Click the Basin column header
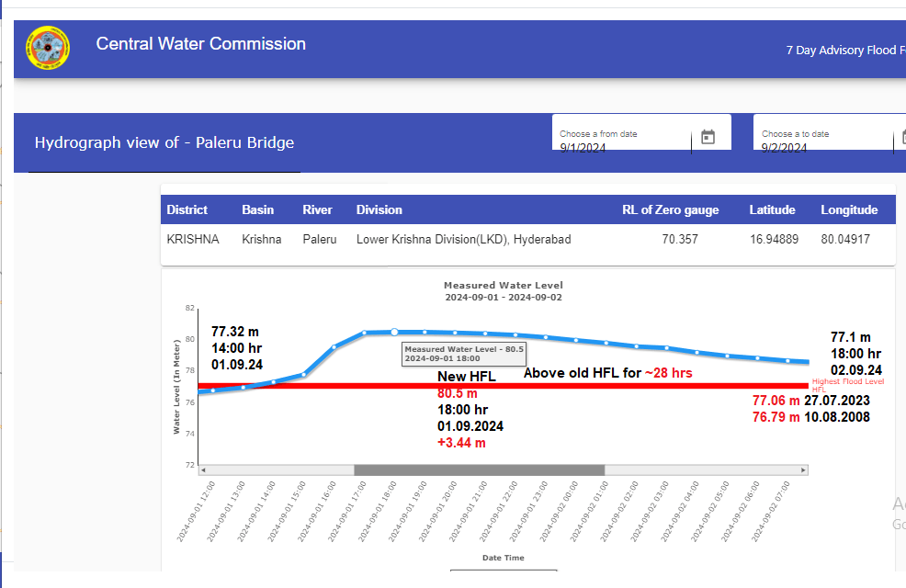 257,209
